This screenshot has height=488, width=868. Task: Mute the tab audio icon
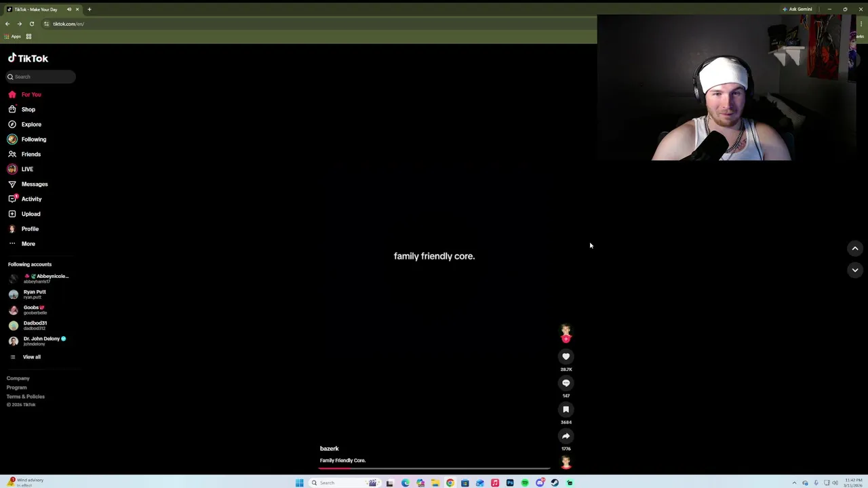[x=68, y=9]
